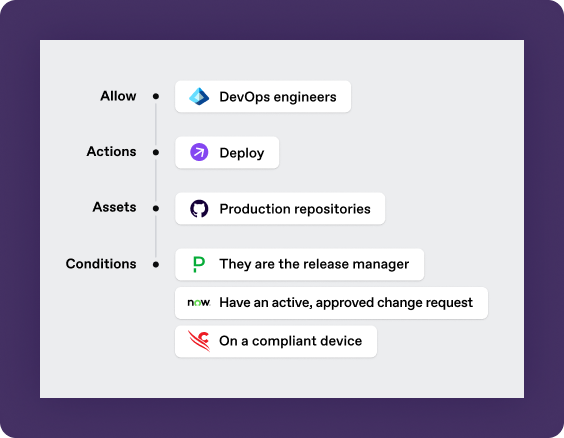Viewport: 564px width, 438px height.
Task: Select the DevOps engineers chip
Action: pos(263,97)
